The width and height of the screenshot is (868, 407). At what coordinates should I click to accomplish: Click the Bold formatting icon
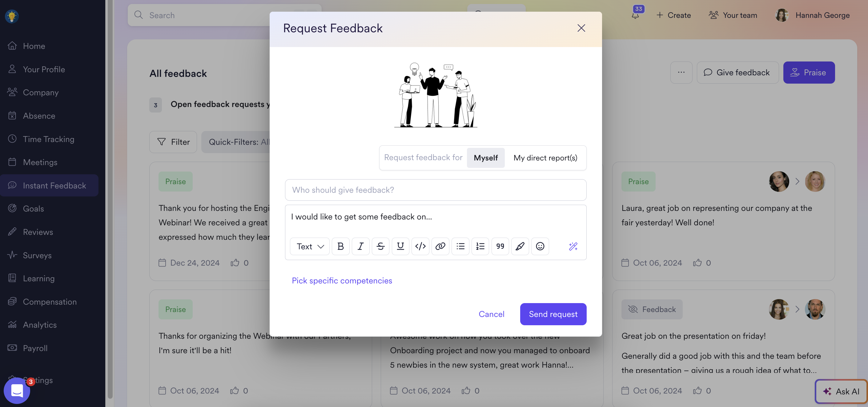click(340, 247)
